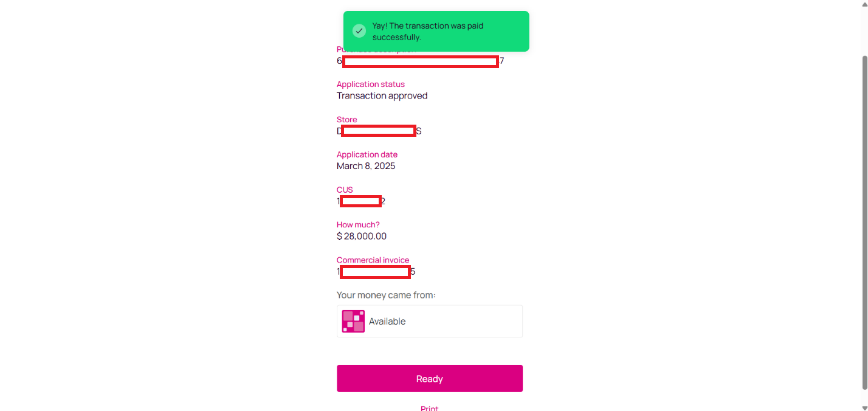Click the $28,000.00 amount value
868x411 pixels.
pyautogui.click(x=362, y=237)
